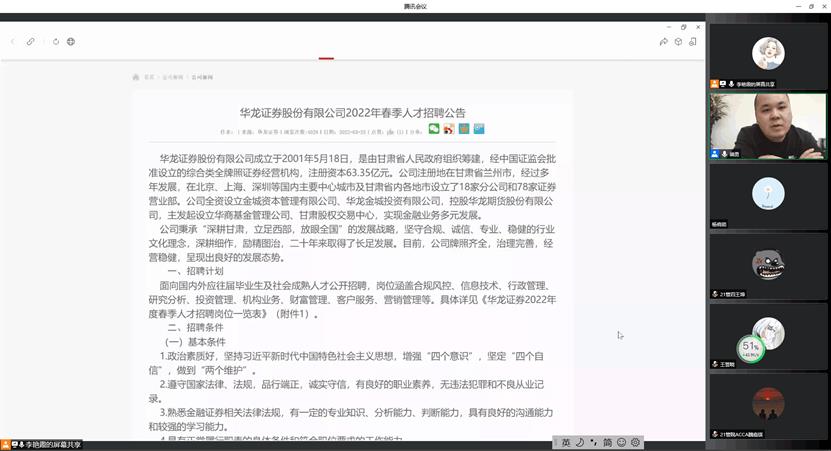Image resolution: width=831 pixels, height=451 pixels.
Task: Toggle IME simplified/traditional Chinese button
Action: point(606,442)
